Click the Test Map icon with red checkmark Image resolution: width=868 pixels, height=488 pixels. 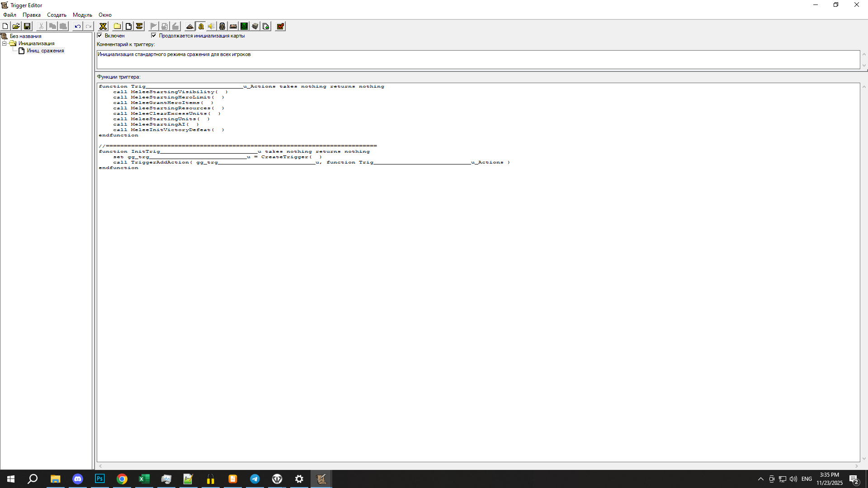[280, 26]
